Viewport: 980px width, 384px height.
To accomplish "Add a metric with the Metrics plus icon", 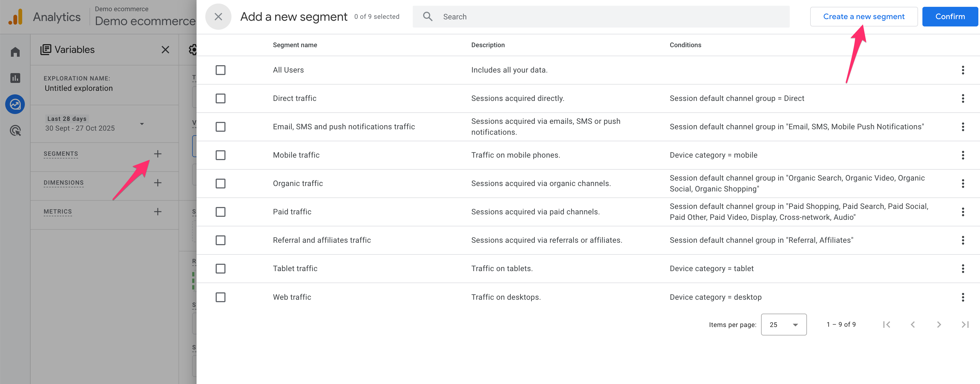I will (158, 211).
